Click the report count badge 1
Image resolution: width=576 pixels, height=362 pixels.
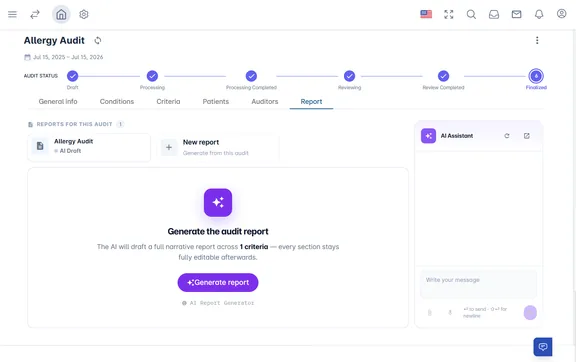120,124
